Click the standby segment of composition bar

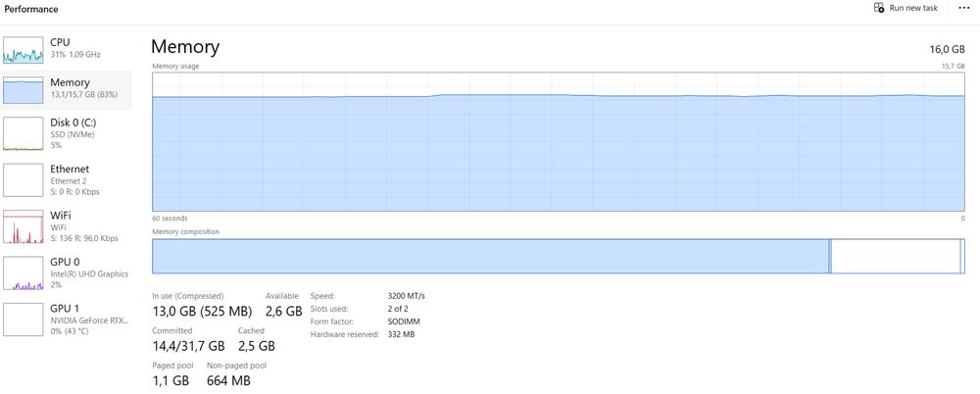pos(896,256)
